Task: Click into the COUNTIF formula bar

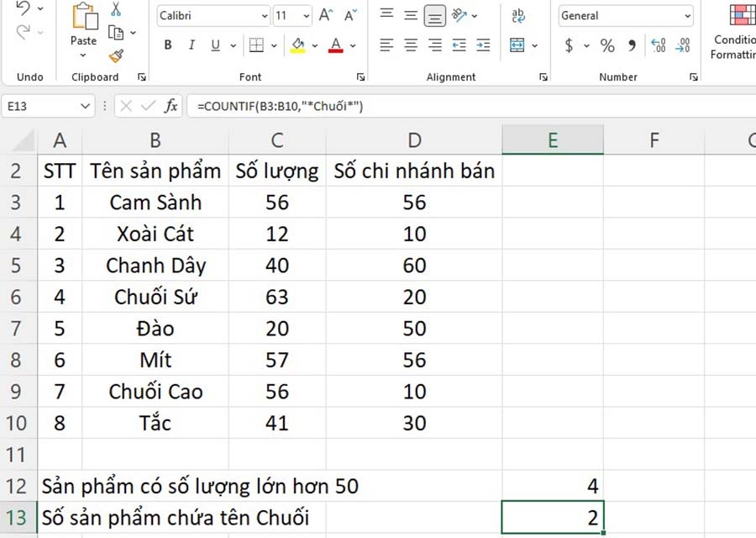Action: tap(471, 106)
